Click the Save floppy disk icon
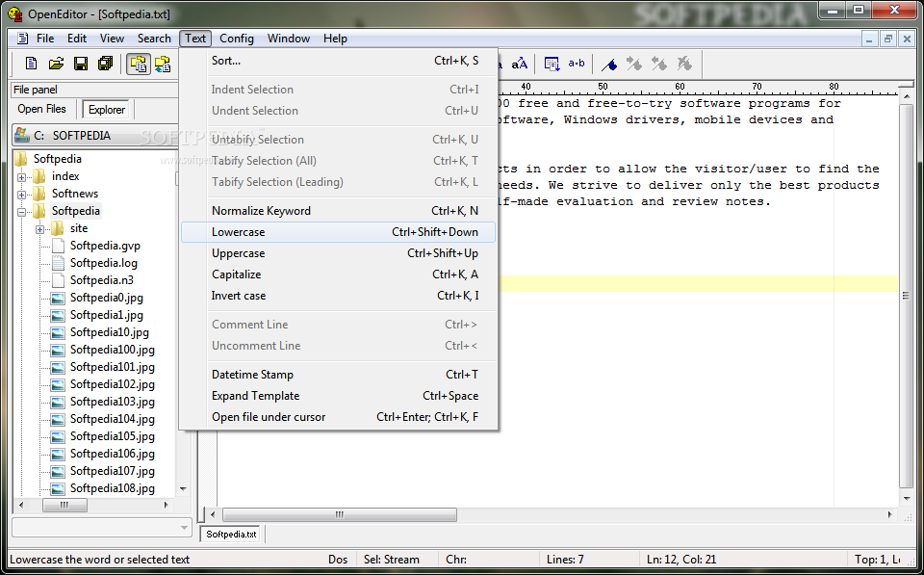The image size is (924, 575). 81,64
